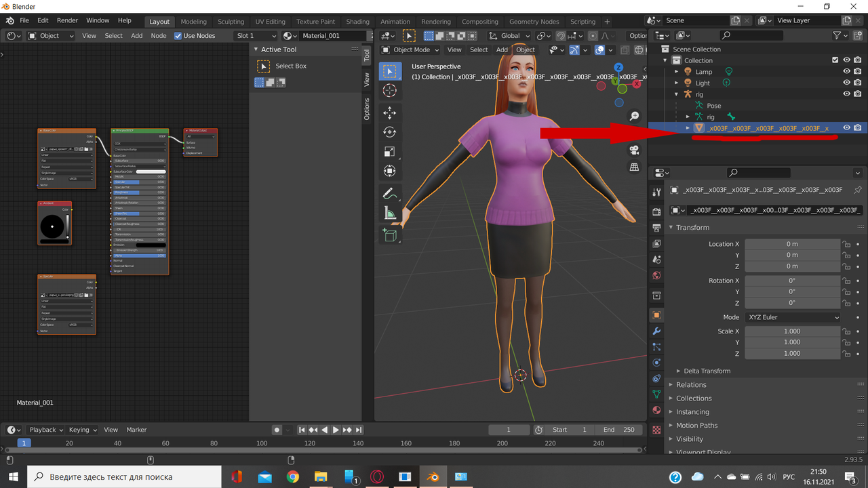The height and width of the screenshot is (488, 868).
Task: Open the XYZ Euler rotation mode dropdown
Action: 792,317
